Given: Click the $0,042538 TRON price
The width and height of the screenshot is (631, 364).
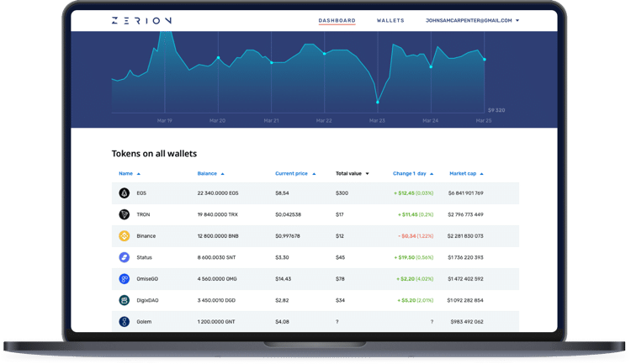Looking at the screenshot, I should 288,214.
